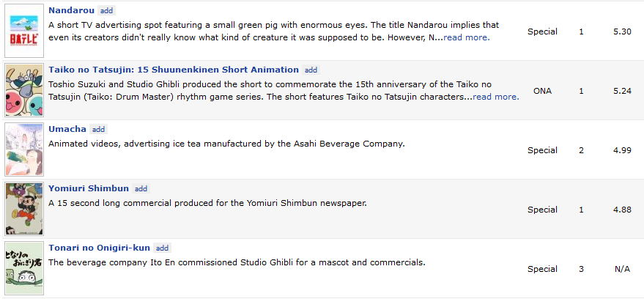
Task: Add Yomiuri Shimbun to your list
Action: pyautogui.click(x=141, y=189)
